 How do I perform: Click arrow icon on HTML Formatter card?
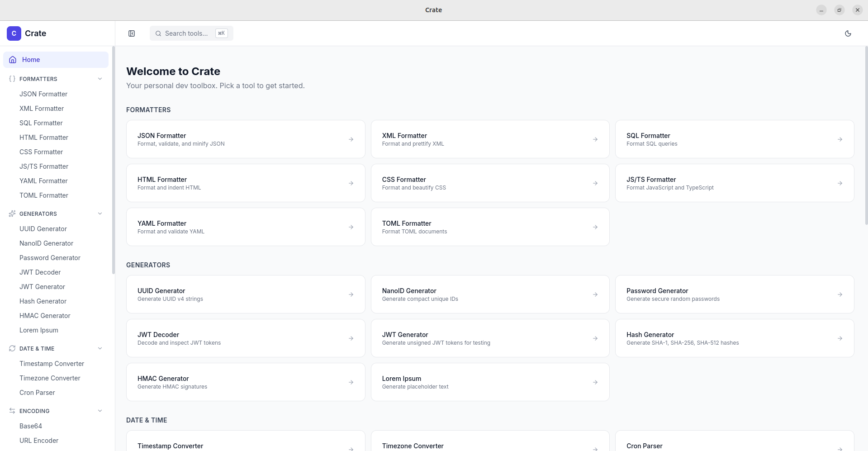[351, 183]
